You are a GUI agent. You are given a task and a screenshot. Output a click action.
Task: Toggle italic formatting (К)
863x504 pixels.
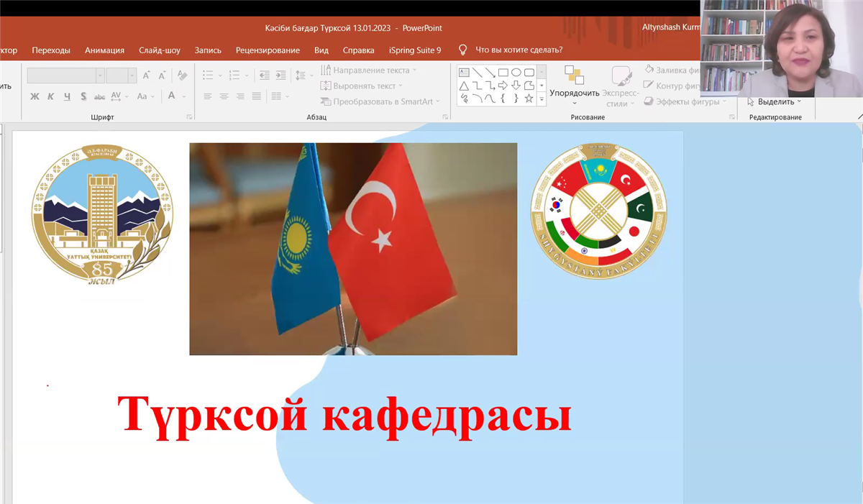click(50, 96)
